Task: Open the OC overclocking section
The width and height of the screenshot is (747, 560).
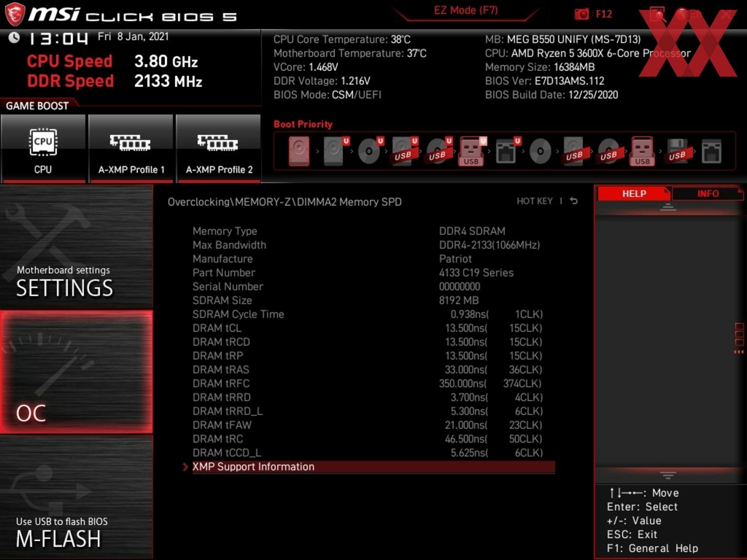Action: click(x=76, y=372)
